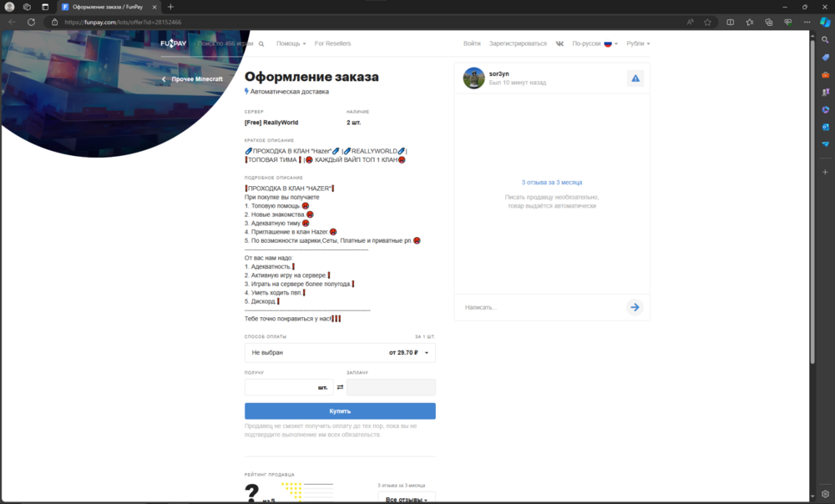
Task: Open sidebar Microsoft 365 icon
Action: (826, 109)
